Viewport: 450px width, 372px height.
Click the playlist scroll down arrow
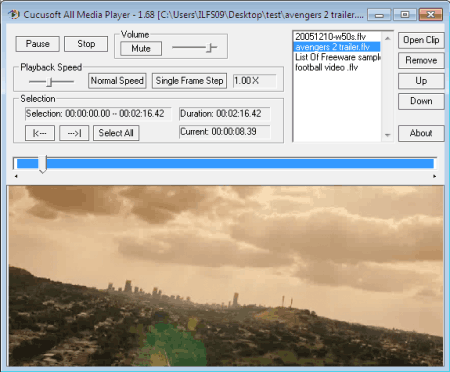pyautogui.click(x=387, y=135)
